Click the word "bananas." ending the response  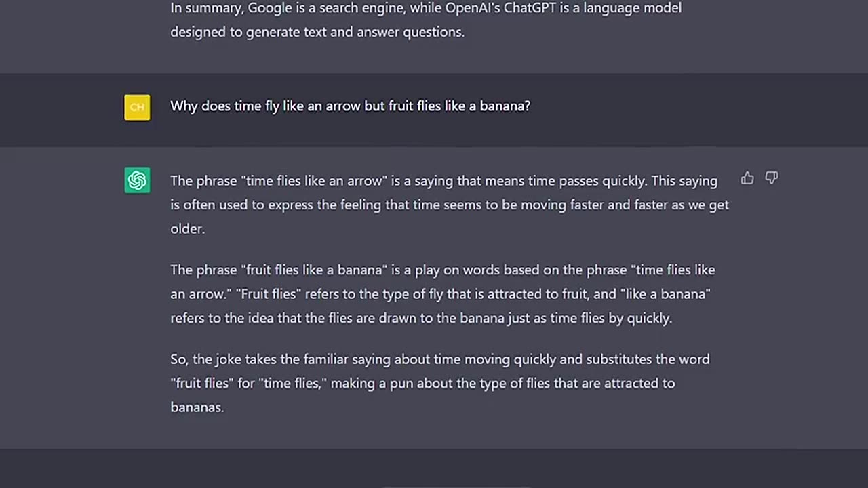point(197,407)
